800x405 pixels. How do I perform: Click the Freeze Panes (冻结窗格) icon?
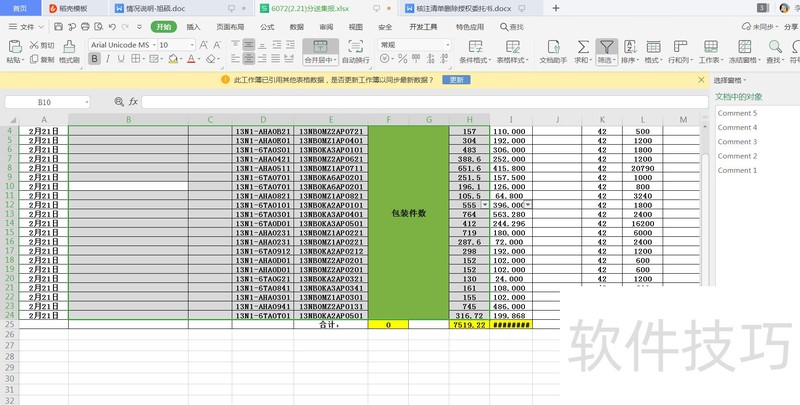(745, 46)
